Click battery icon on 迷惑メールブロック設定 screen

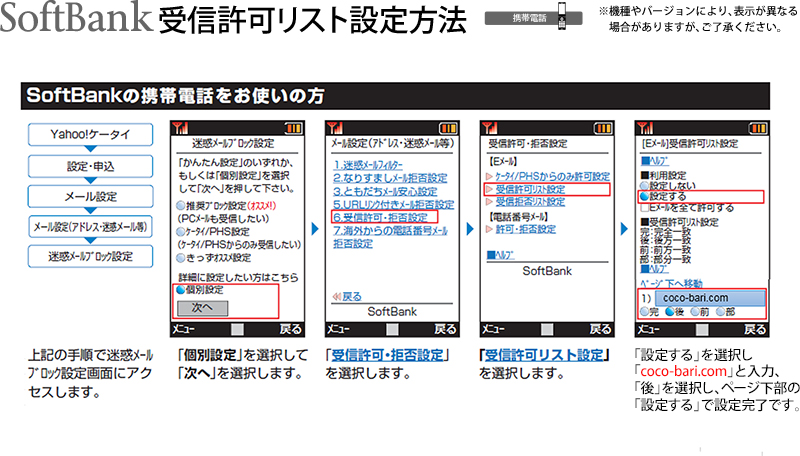coord(294,128)
